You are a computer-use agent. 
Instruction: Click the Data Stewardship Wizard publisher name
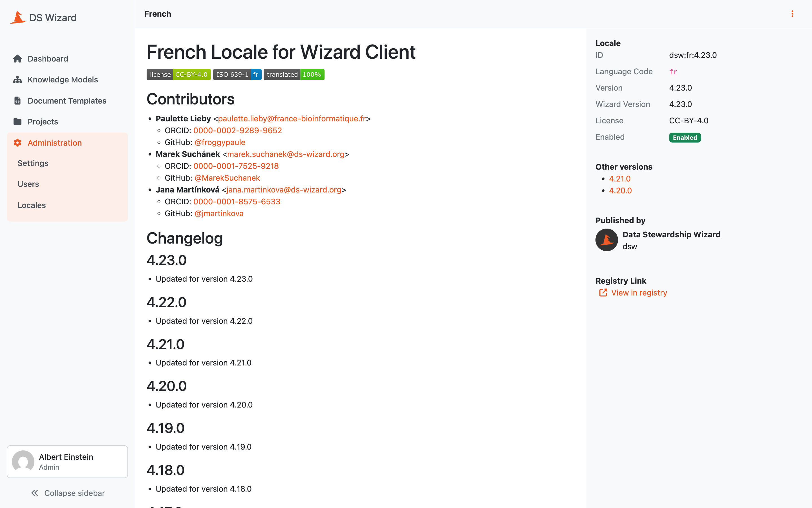[671, 235]
